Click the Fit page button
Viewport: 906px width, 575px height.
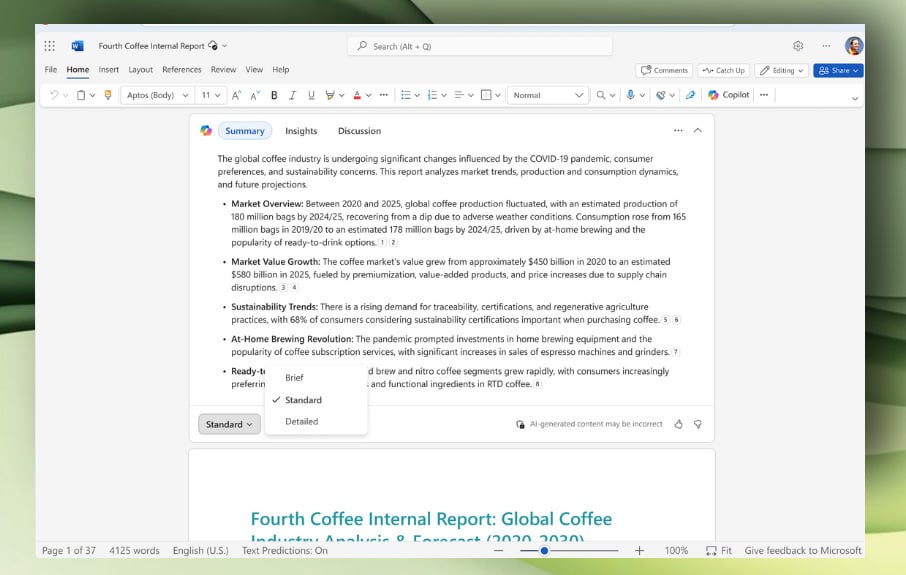pos(719,551)
